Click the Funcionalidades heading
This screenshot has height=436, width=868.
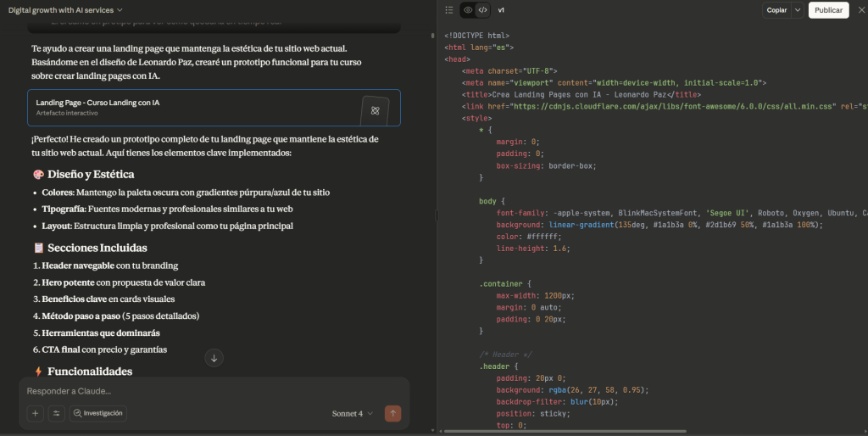point(82,372)
